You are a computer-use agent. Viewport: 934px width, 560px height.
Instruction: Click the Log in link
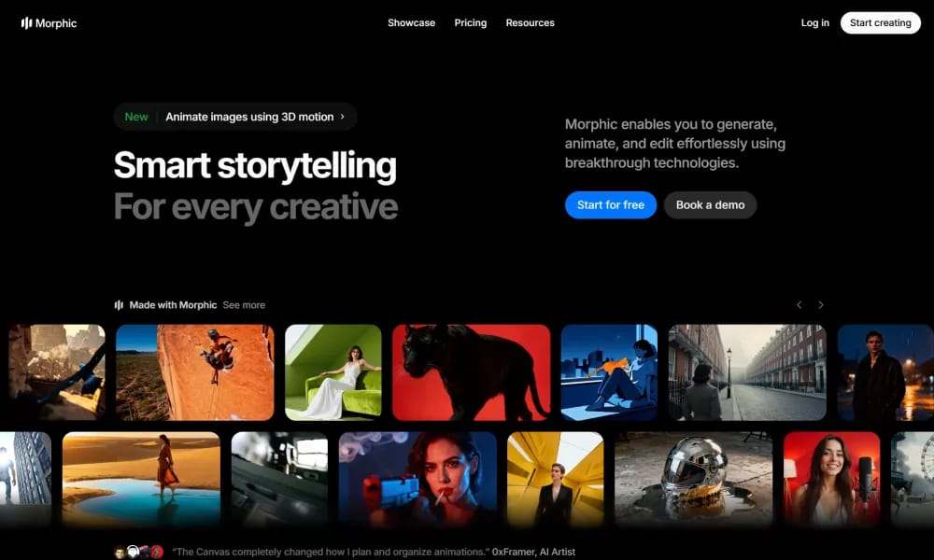tap(814, 22)
